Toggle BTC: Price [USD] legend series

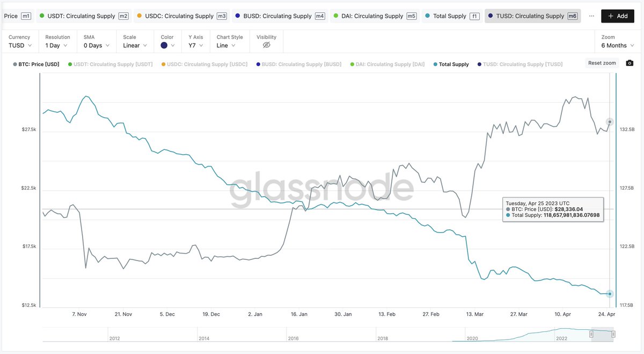[x=36, y=64]
